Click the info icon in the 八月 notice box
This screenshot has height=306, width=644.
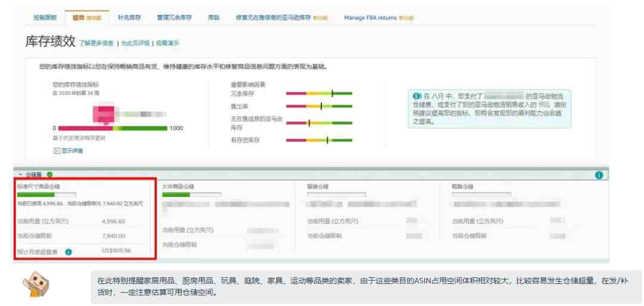point(416,96)
